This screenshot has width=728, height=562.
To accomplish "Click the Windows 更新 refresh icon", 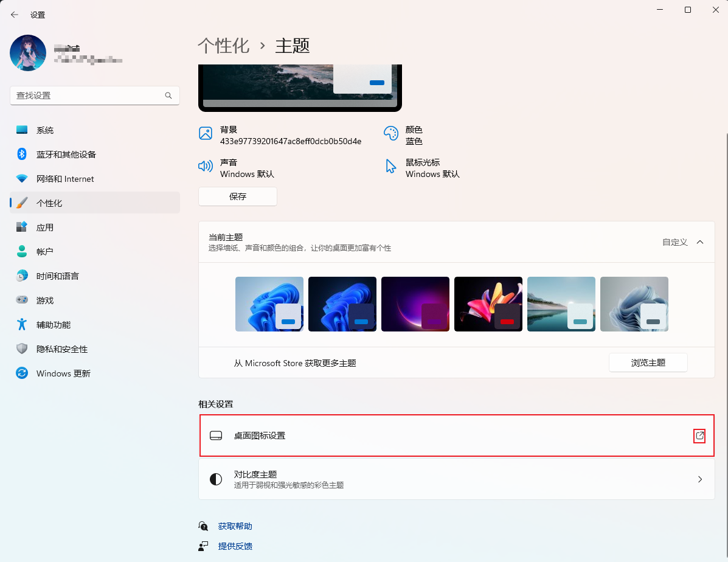I will click(x=22, y=373).
